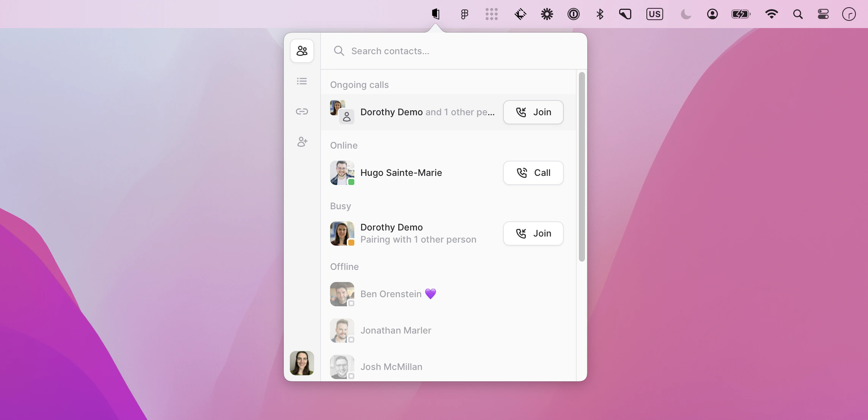Click the search magnifier icon in panel

click(339, 51)
